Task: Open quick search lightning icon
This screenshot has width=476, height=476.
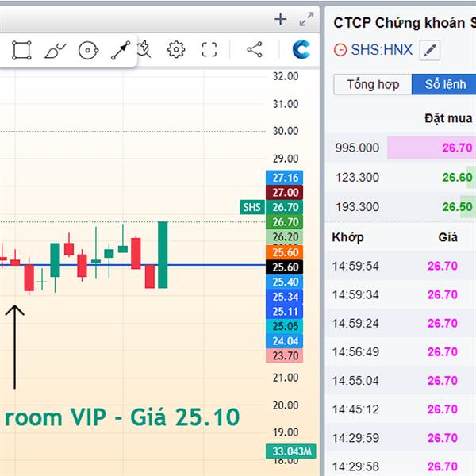Action: pyautogui.click(x=144, y=49)
